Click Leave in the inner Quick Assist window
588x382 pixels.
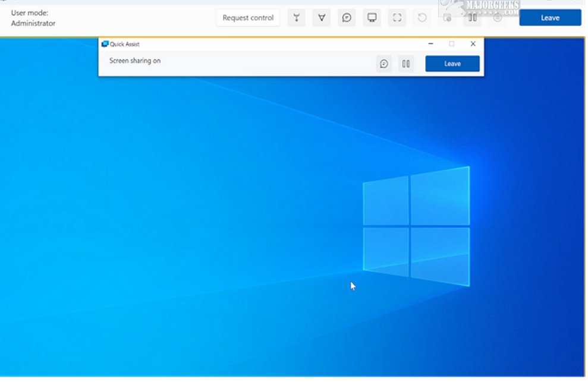click(x=452, y=64)
